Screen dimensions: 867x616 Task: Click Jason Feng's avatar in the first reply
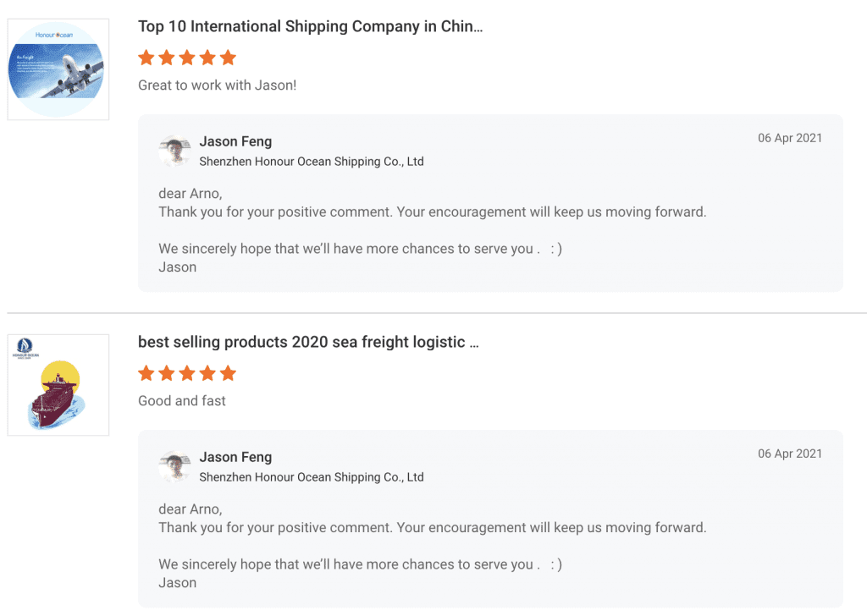[x=174, y=151]
